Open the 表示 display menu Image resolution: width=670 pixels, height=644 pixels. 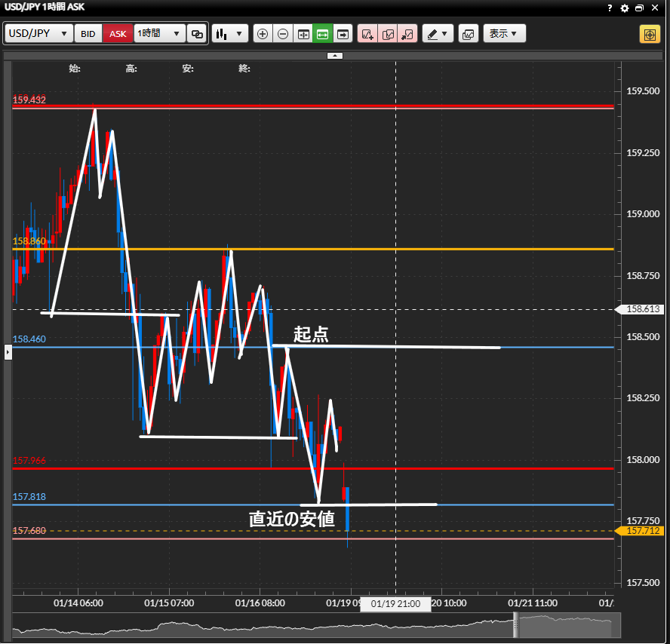pos(504,34)
